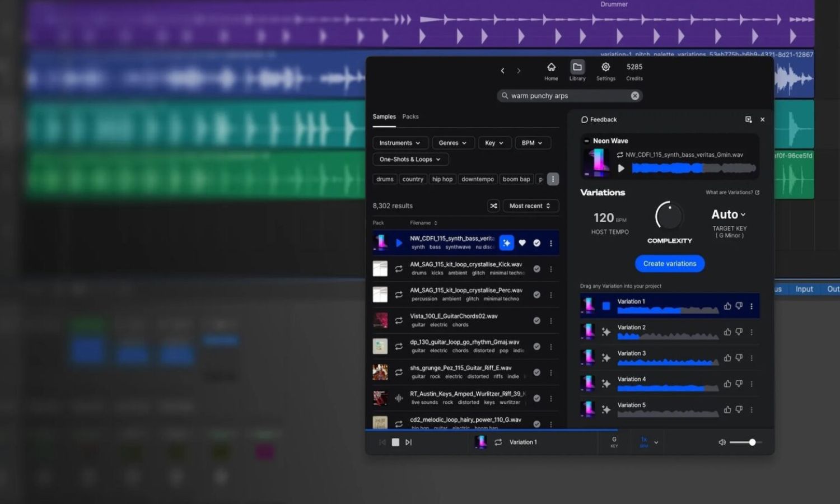Open Settings gear icon
This screenshot has height=504, width=840.
pyautogui.click(x=605, y=68)
